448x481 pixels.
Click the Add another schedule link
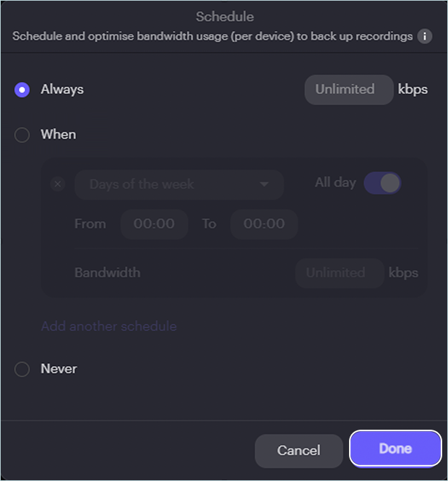coord(109,326)
